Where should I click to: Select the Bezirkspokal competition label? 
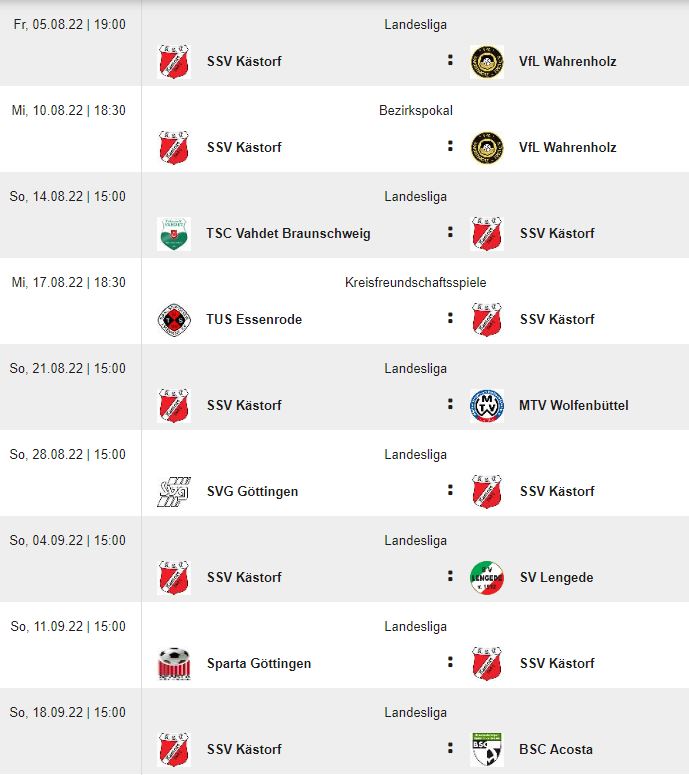point(416,110)
